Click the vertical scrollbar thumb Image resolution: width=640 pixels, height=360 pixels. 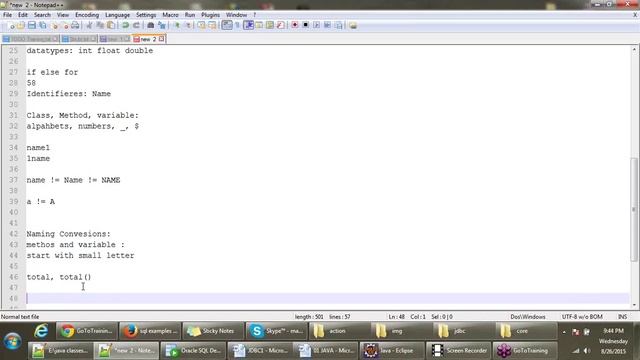click(x=634, y=209)
